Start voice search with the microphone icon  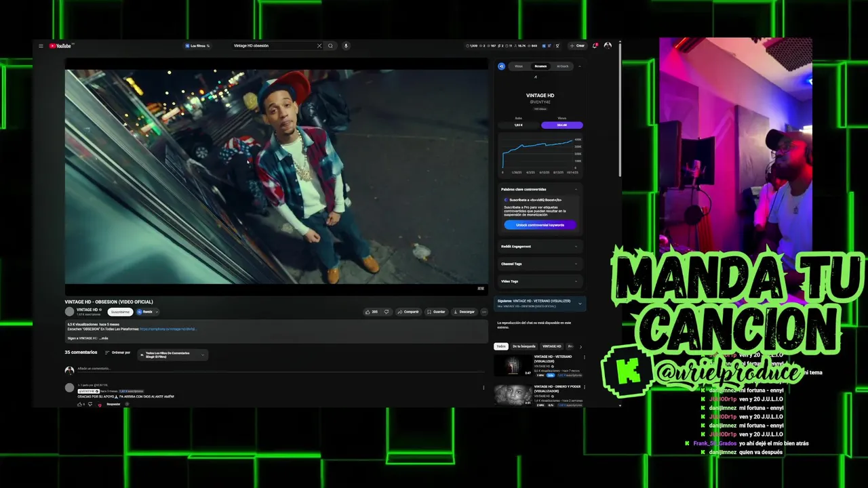coord(346,46)
